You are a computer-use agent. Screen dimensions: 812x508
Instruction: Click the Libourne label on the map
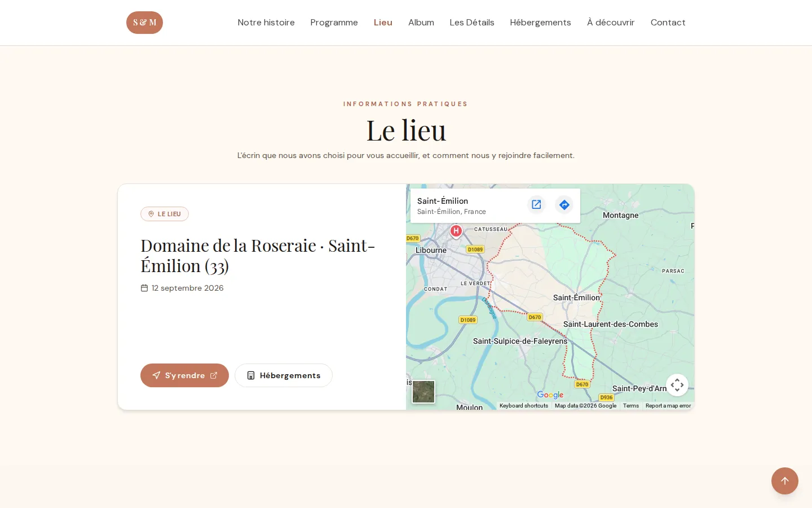pyautogui.click(x=431, y=250)
